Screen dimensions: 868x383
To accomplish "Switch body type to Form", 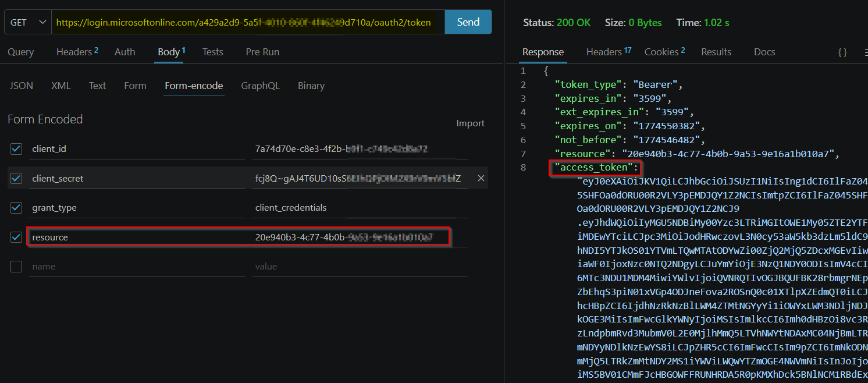I will [135, 86].
